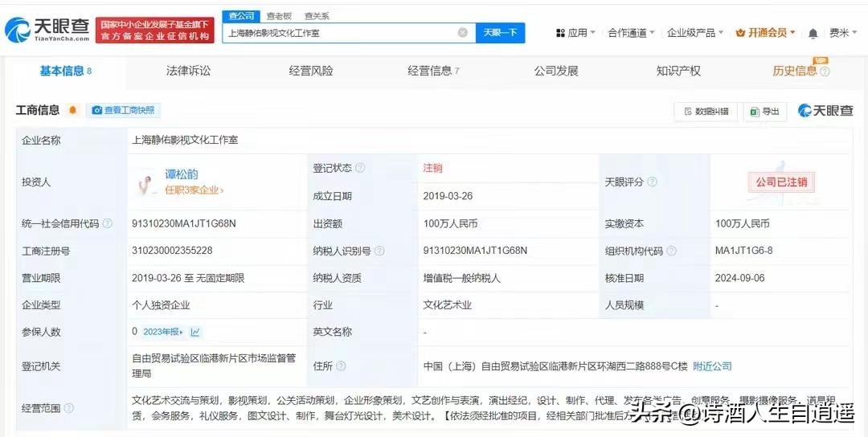
Task: Clear the search box with the X icon
Action: (463, 33)
